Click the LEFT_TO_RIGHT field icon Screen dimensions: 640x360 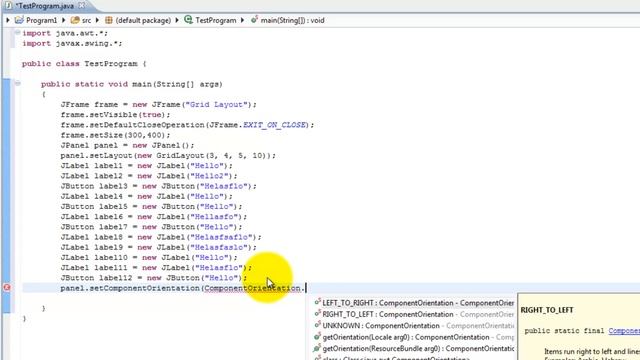coord(318,302)
